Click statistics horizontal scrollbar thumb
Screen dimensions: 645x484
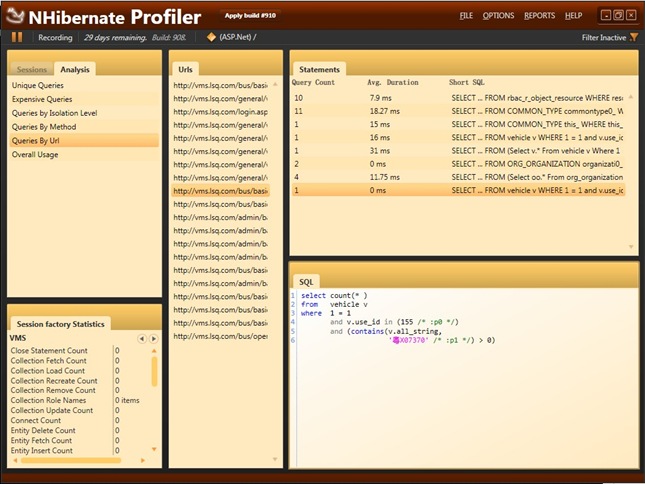[71, 460]
